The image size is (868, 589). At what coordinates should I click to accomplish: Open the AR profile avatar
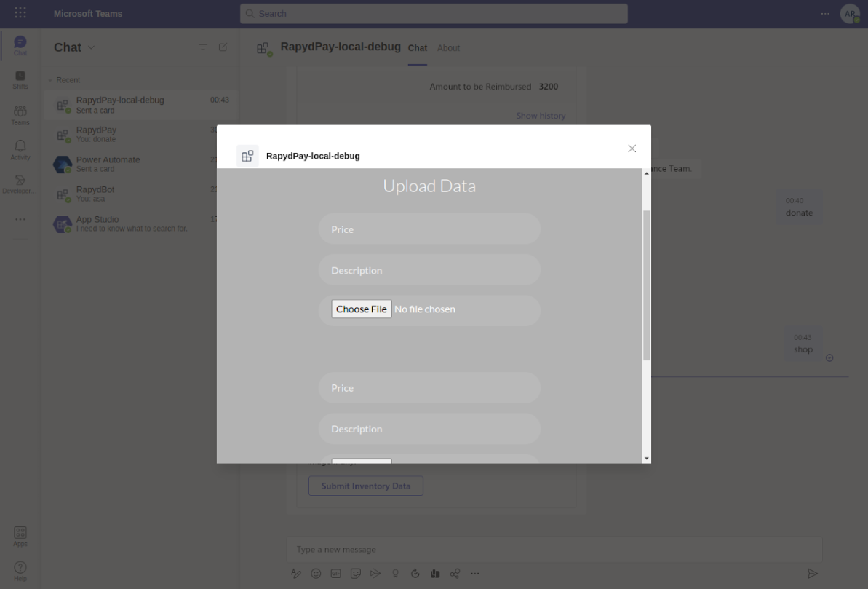850,13
